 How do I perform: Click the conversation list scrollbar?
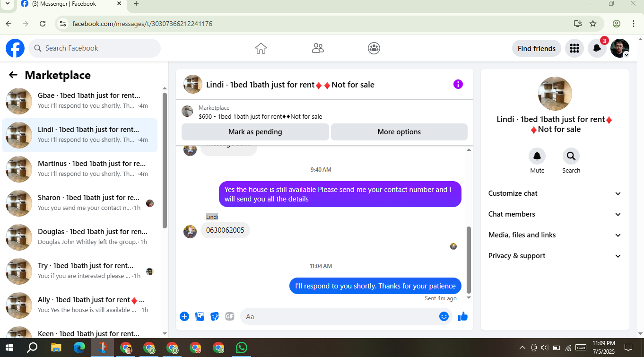[x=165, y=161]
